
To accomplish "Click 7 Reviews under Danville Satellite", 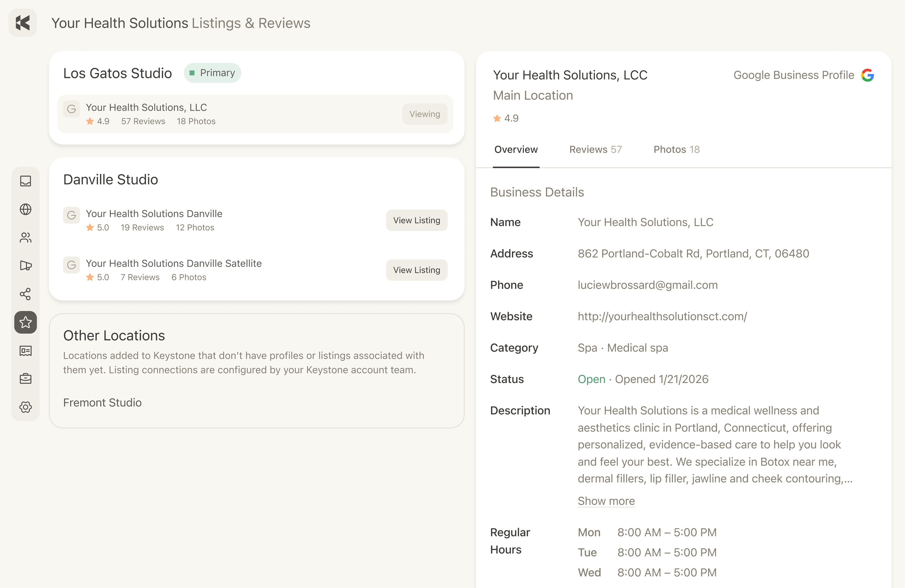I will pos(140,277).
